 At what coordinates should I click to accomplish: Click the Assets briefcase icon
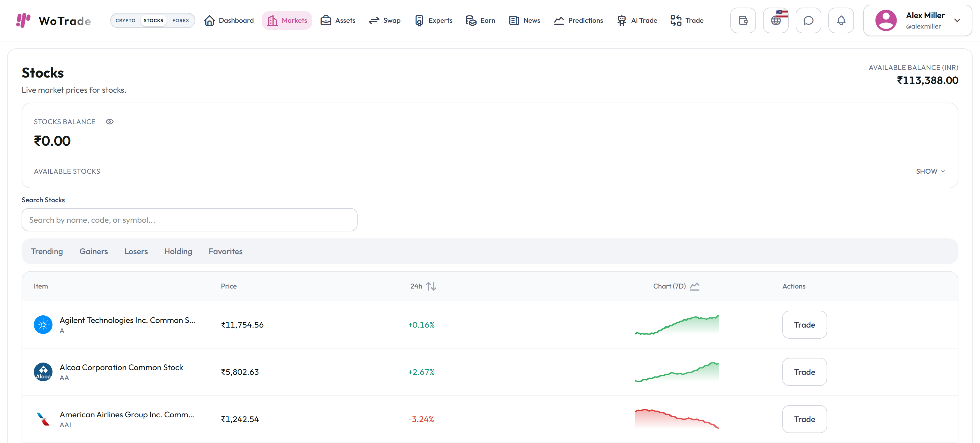326,20
